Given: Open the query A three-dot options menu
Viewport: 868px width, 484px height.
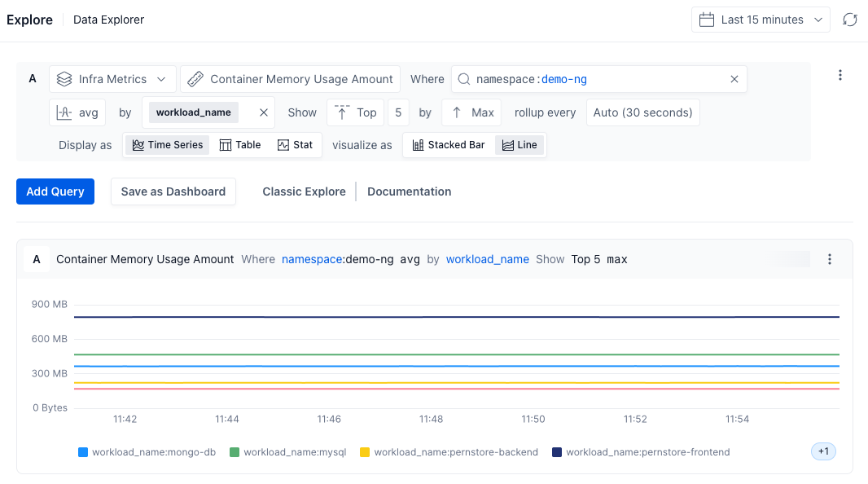Looking at the screenshot, I should 840,76.
